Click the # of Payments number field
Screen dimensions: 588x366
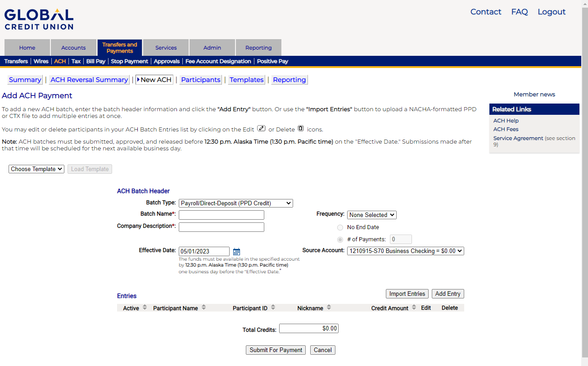point(401,239)
